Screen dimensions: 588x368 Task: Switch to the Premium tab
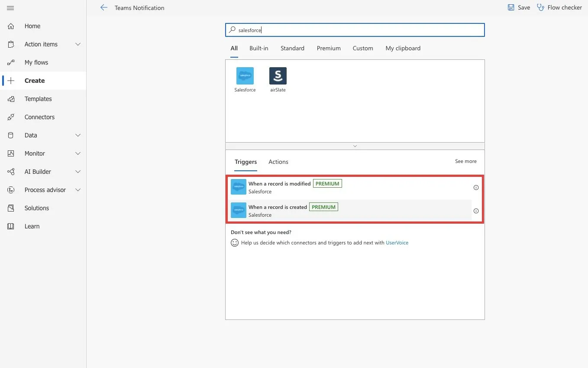pyautogui.click(x=329, y=48)
